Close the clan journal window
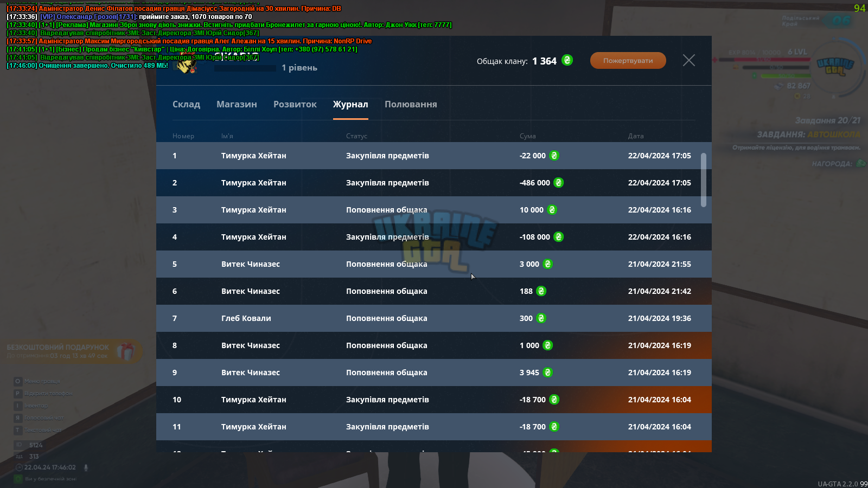This screenshot has width=868, height=488. pyautogui.click(x=689, y=60)
